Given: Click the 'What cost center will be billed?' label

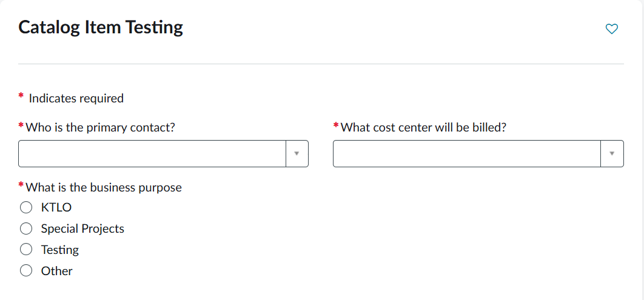Looking at the screenshot, I should 423,127.
